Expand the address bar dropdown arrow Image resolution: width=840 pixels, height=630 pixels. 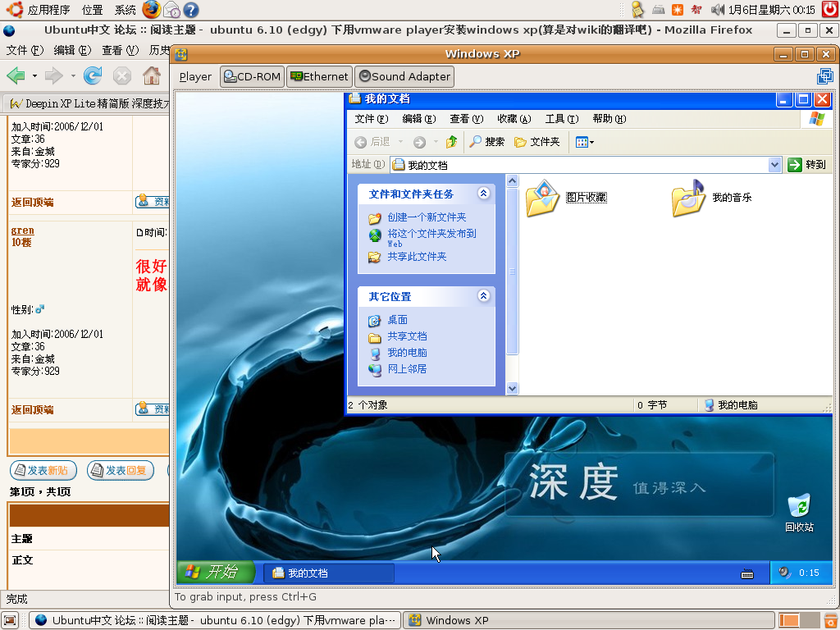click(x=774, y=165)
